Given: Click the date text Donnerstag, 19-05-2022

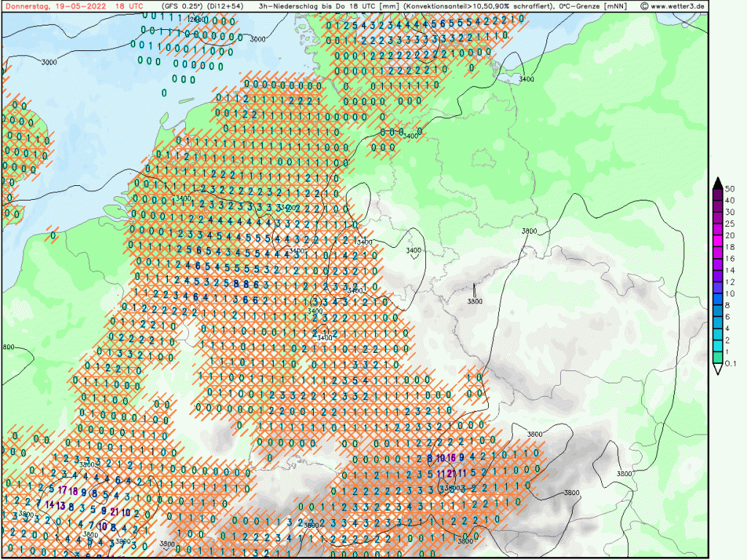Looking at the screenshot, I should [x=50, y=6].
